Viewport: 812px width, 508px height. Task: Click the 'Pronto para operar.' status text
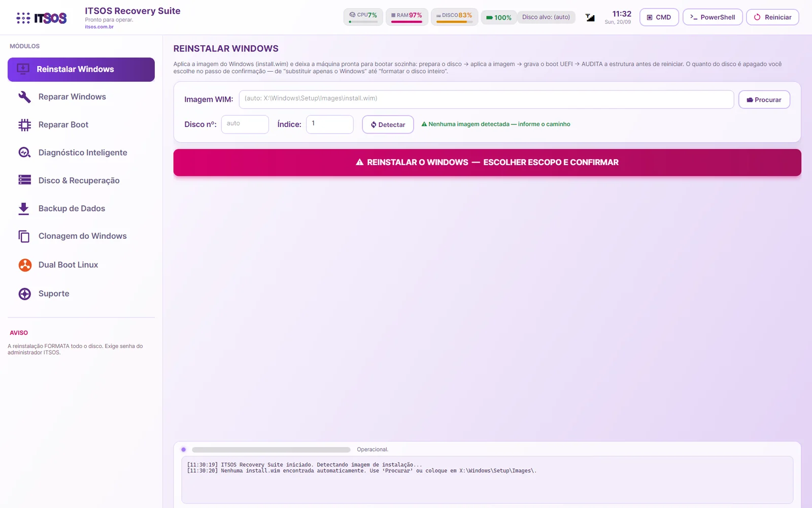[x=109, y=20]
